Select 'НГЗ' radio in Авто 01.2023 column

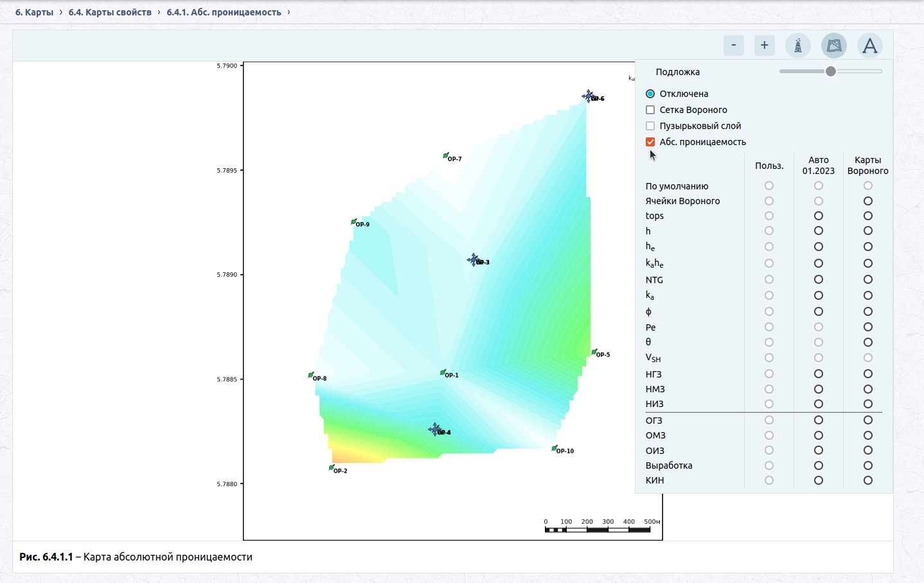(819, 374)
